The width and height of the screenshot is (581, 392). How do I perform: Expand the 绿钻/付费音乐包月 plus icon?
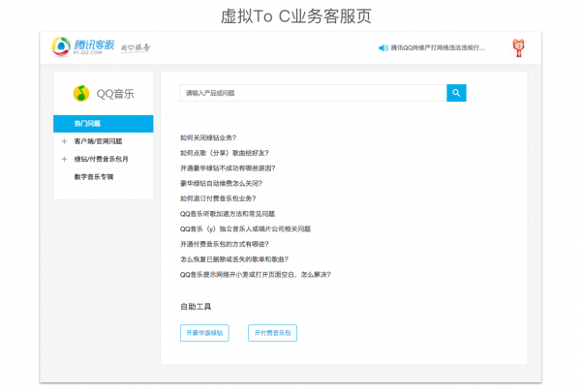[x=64, y=159]
